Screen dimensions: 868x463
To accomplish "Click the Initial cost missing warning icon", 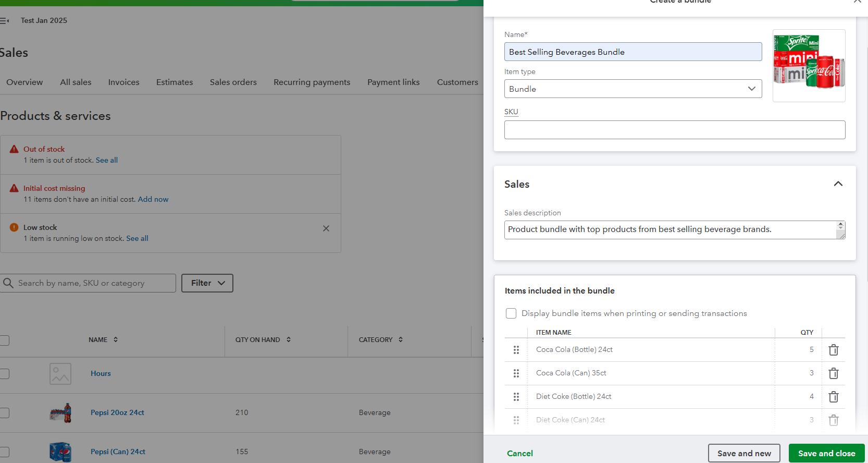I will pos(14,188).
